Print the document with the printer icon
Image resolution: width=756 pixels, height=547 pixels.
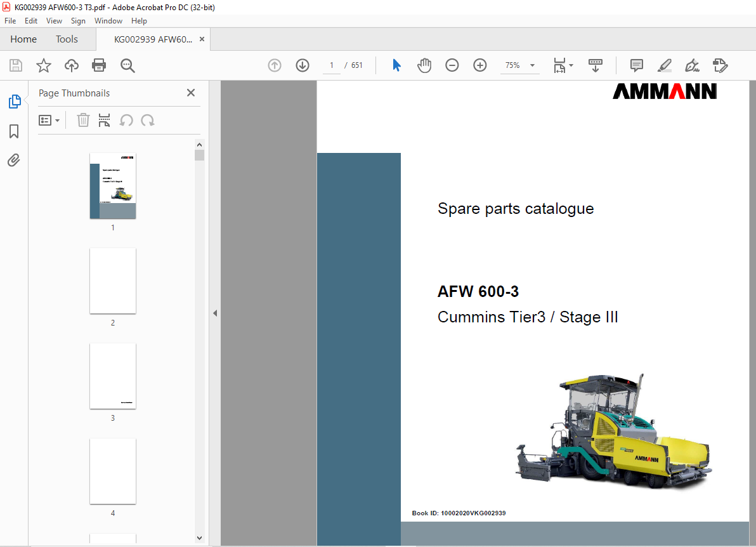click(x=99, y=65)
